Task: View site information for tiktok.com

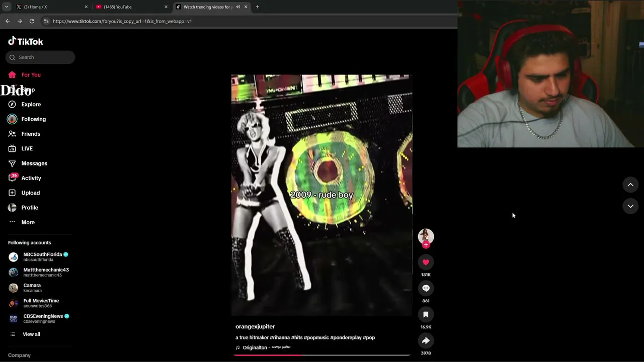Action: (x=46, y=21)
